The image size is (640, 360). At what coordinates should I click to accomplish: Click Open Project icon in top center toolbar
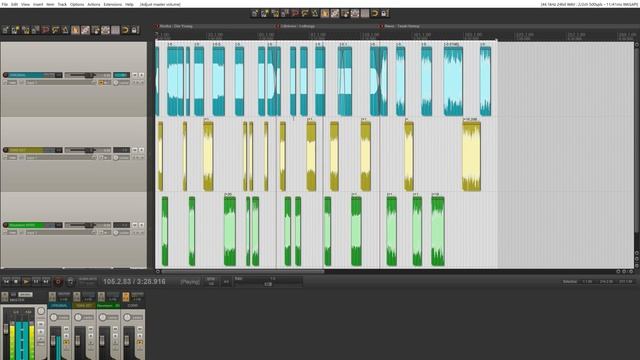pyautogui.click(x=265, y=13)
